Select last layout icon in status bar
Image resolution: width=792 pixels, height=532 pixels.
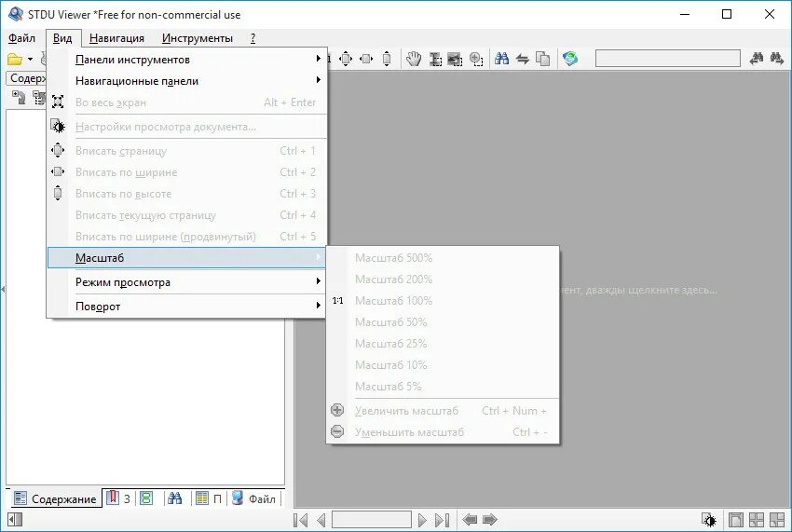click(x=777, y=520)
